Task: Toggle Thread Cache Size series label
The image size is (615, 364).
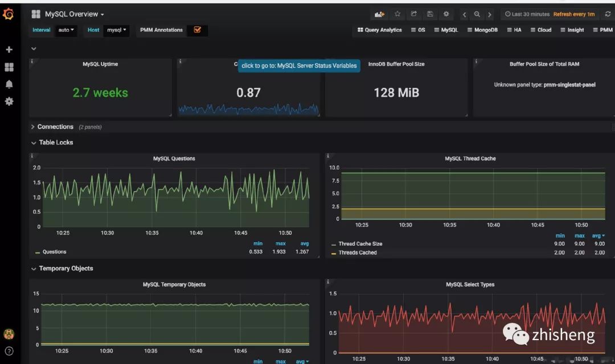Action: pos(360,244)
